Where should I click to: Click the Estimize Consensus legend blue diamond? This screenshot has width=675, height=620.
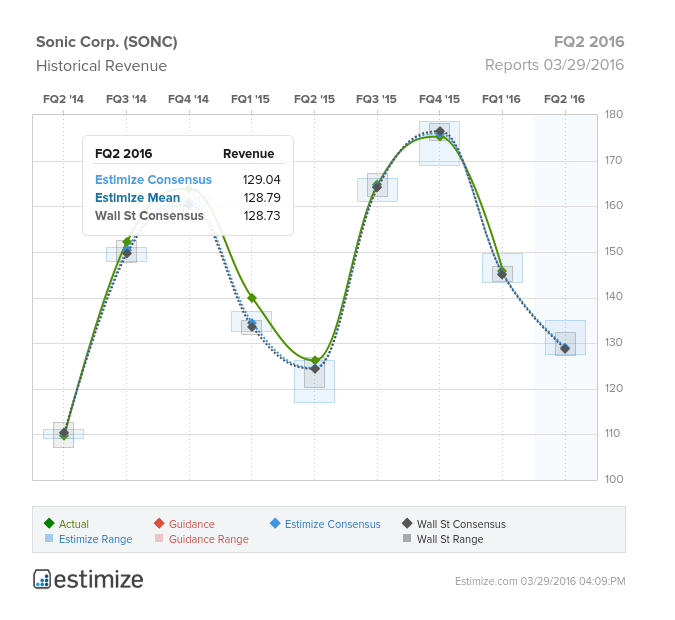[275, 523]
